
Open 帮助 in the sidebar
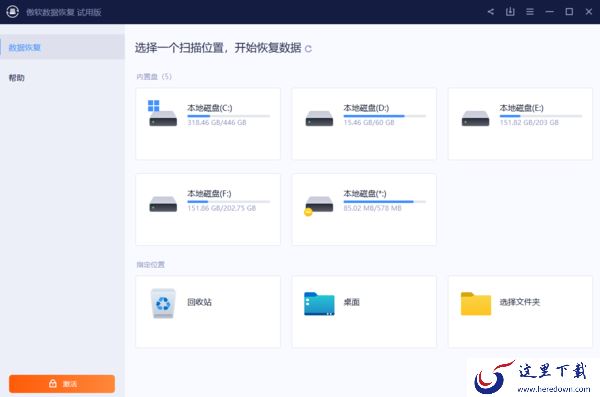[16, 78]
